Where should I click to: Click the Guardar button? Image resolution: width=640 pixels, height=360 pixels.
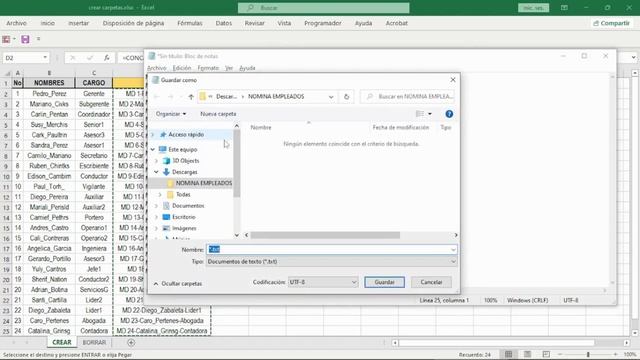(x=384, y=282)
